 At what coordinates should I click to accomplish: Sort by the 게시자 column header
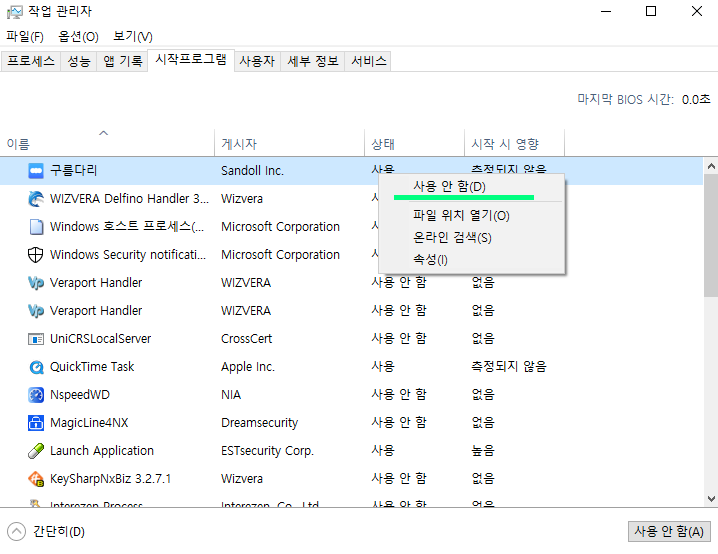[x=289, y=144]
